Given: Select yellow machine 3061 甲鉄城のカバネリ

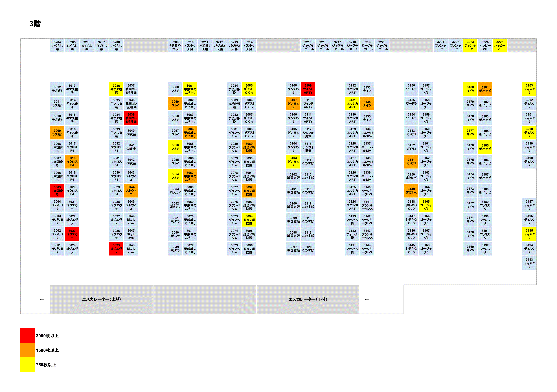Looking at the screenshot, I should tap(190, 89).
